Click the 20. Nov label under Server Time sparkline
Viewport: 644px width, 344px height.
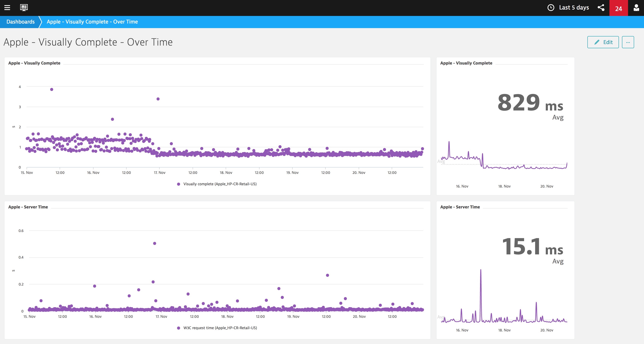coord(547,330)
